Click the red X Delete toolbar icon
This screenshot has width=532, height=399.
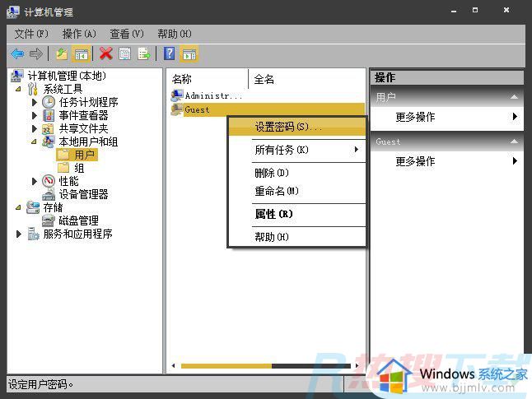(106, 53)
